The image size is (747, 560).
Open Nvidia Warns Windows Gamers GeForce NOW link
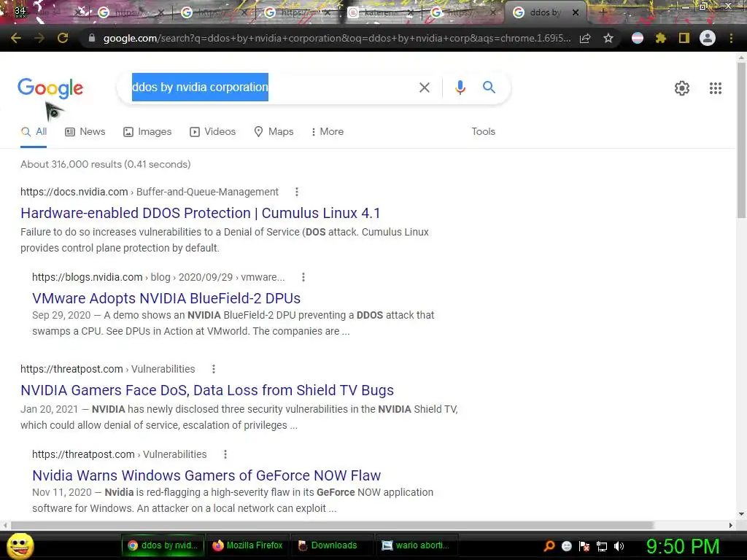(x=206, y=475)
